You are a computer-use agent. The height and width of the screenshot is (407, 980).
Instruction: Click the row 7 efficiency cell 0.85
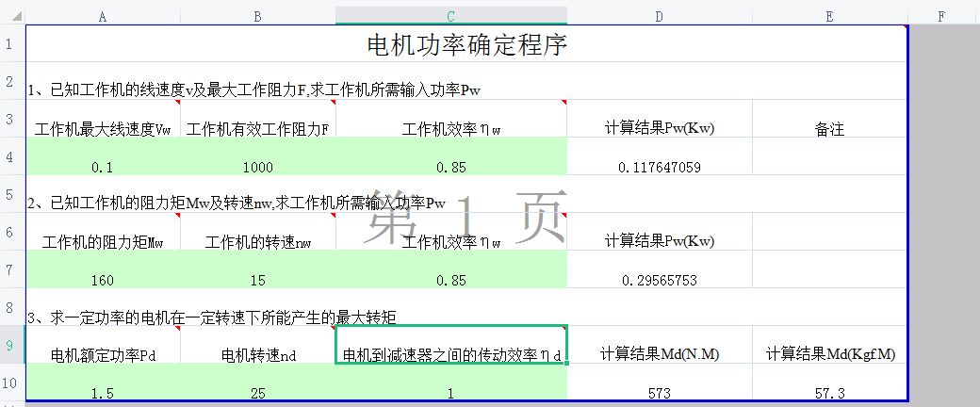coord(451,269)
